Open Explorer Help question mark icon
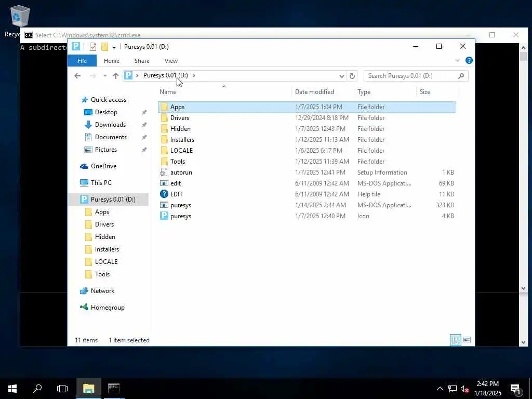Image resolution: width=532 pixels, height=399 pixels. pos(469,60)
